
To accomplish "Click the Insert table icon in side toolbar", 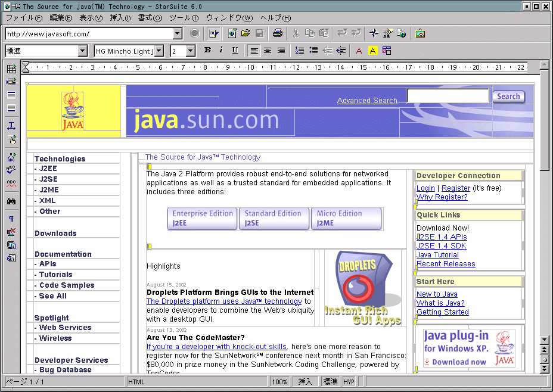I will (11, 69).
